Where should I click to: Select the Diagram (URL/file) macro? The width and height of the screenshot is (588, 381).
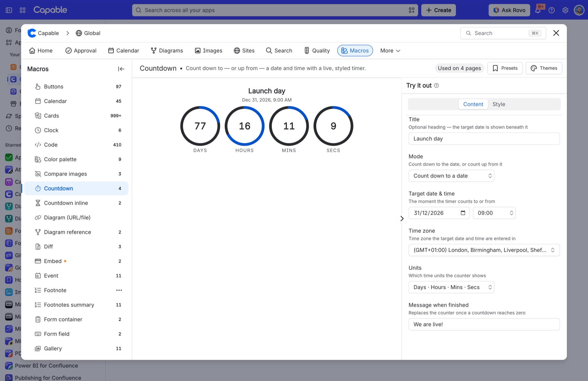point(76,218)
